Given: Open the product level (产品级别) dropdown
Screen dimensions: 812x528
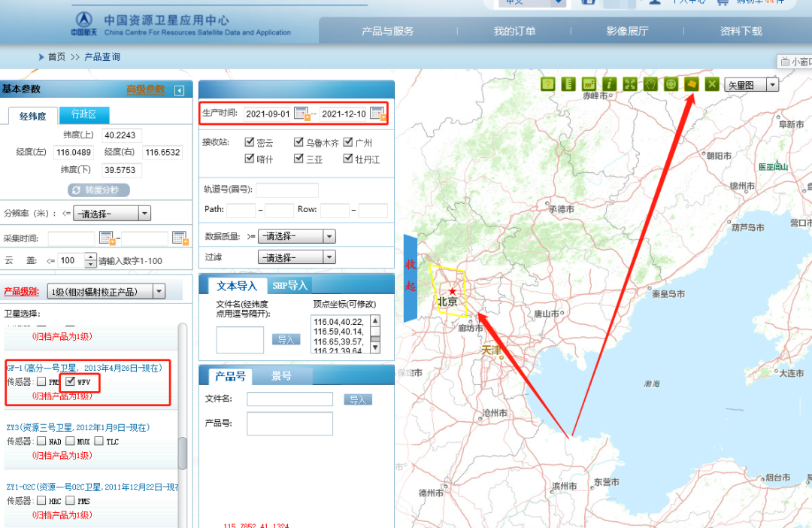Looking at the screenshot, I should 106,292.
